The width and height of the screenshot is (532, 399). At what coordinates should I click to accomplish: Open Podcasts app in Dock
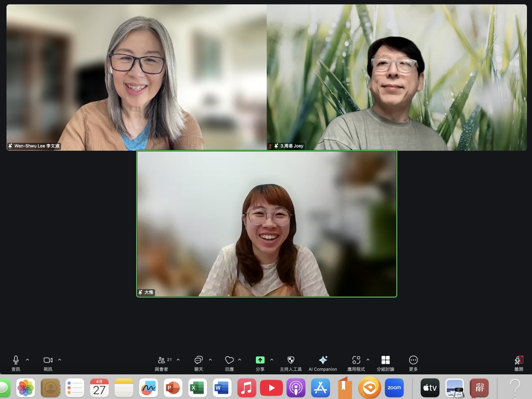pyautogui.click(x=296, y=388)
